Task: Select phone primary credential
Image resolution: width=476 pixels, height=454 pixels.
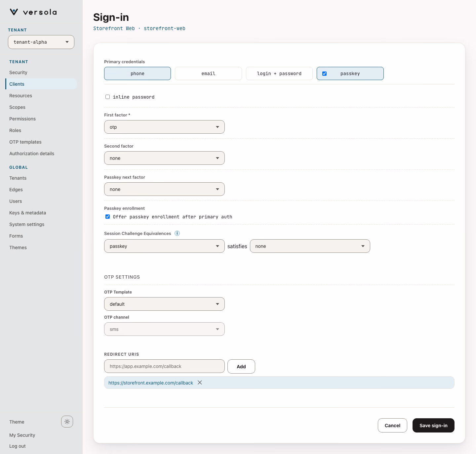Action: [138, 73]
